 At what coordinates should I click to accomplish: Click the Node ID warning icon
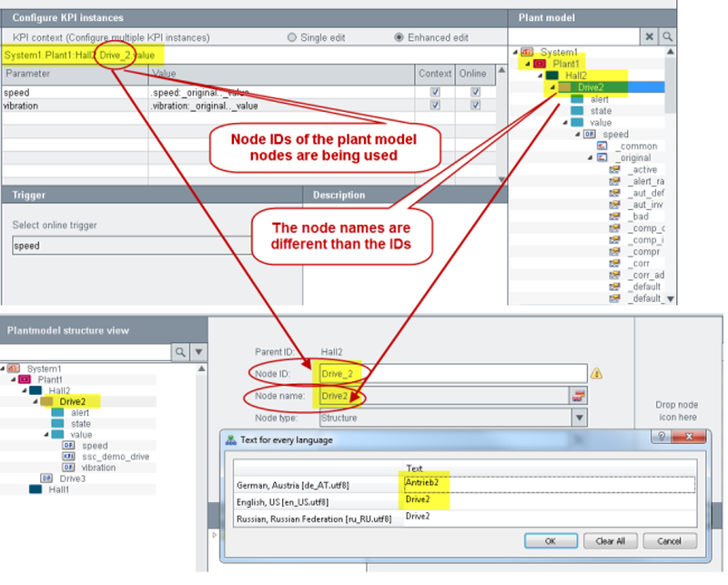[x=597, y=373]
